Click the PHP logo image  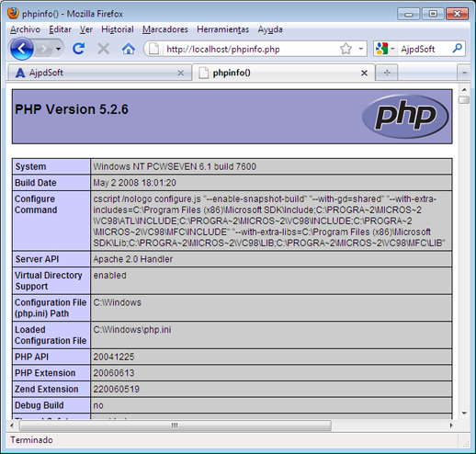tap(405, 116)
